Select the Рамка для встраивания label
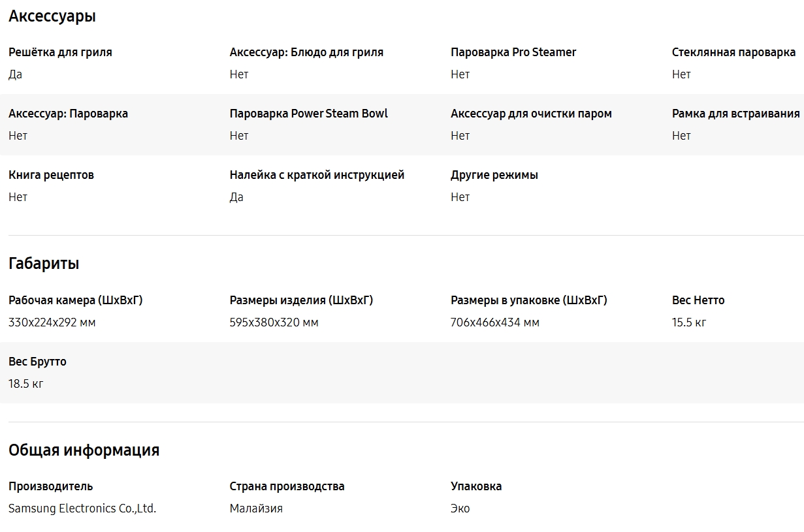This screenshot has height=532, width=804. (x=735, y=114)
